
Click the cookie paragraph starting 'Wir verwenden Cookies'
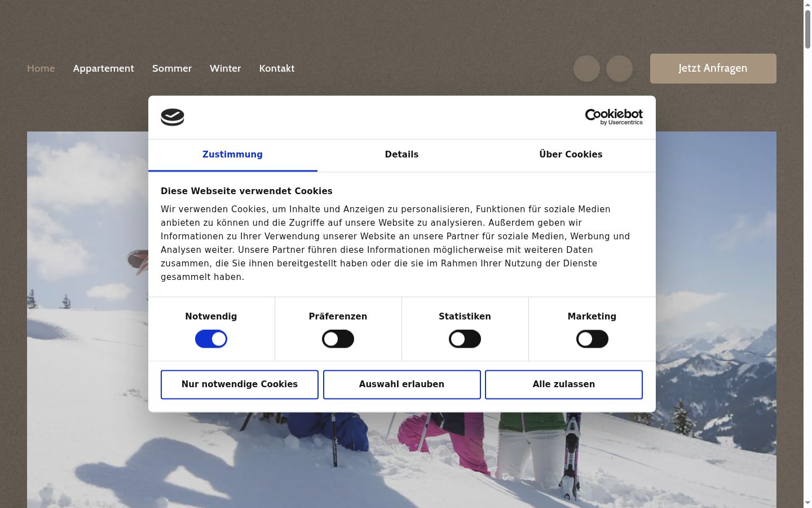click(395, 243)
